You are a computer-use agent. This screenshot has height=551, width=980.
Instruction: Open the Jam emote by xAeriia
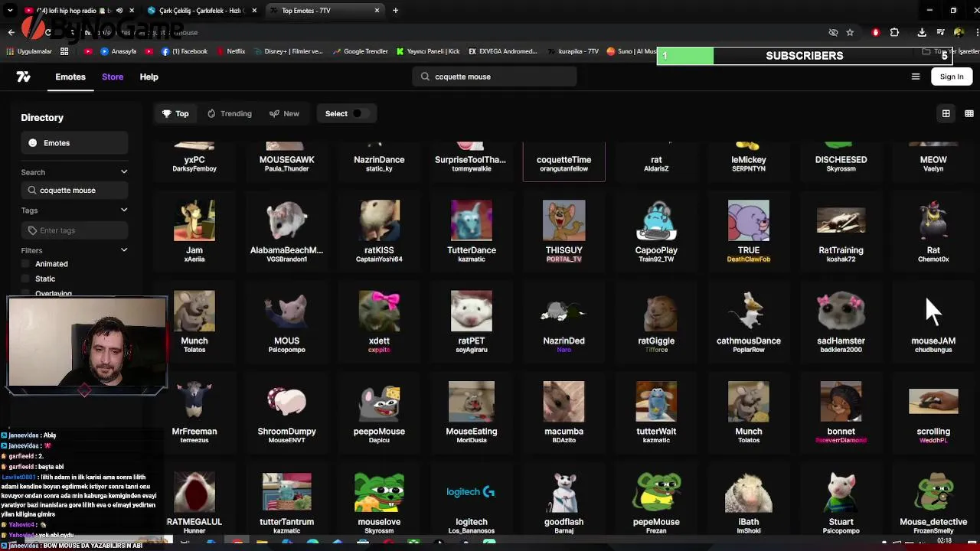pos(194,230)
